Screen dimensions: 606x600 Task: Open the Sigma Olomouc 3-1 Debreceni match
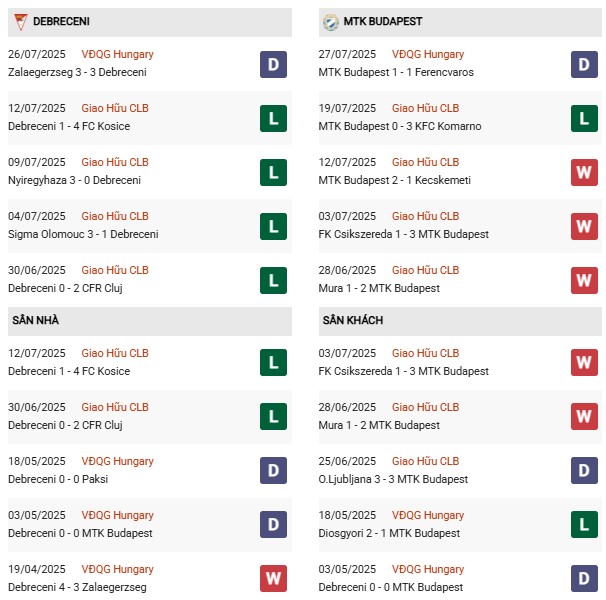click(x=83, y=234)
